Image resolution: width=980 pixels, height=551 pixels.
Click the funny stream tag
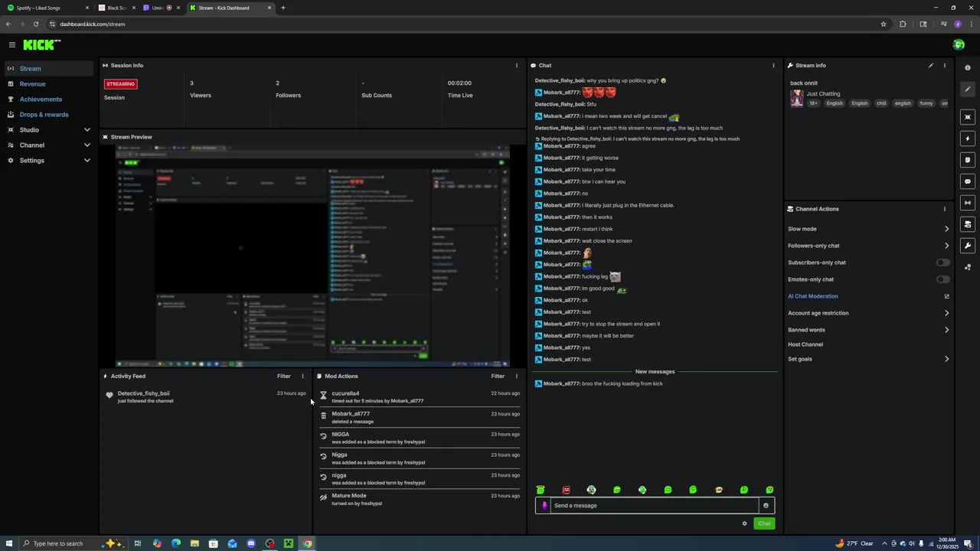click(x=926, y=103)
